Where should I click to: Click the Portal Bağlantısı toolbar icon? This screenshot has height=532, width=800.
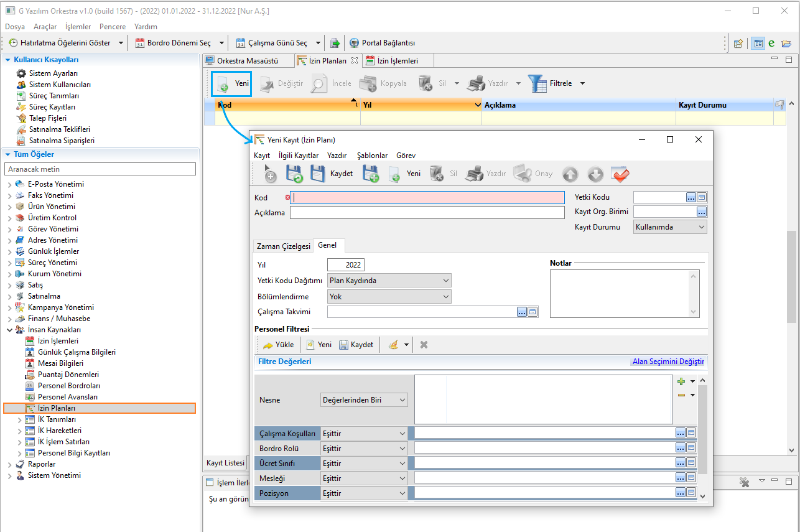click(x=354, y=43)
